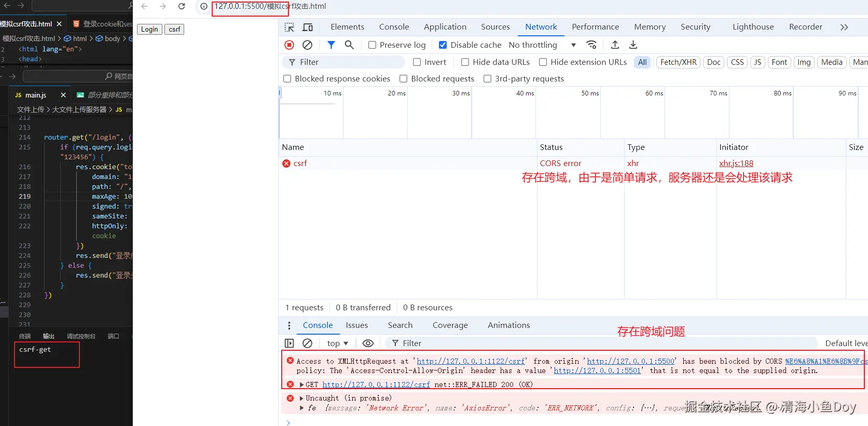Open the 输出 terminal panel tab
Viewport: 868px width, 426px height.
(x=48, y=336)
